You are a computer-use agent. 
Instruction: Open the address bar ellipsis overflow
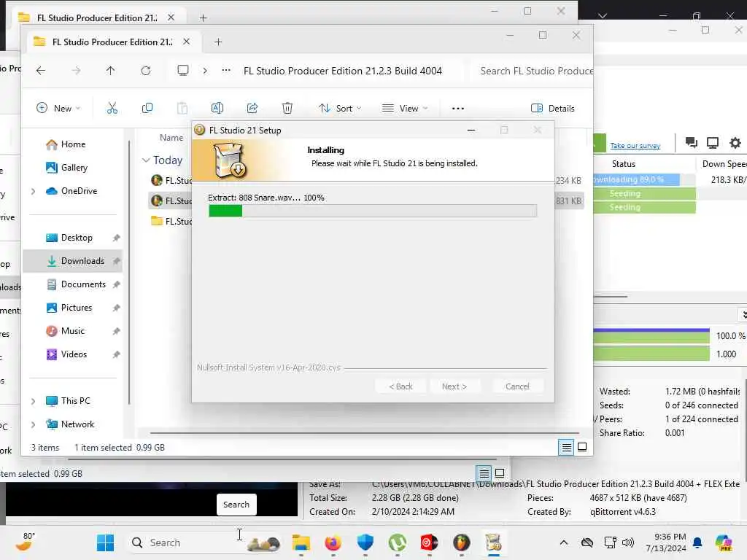[x=226, y=71]
